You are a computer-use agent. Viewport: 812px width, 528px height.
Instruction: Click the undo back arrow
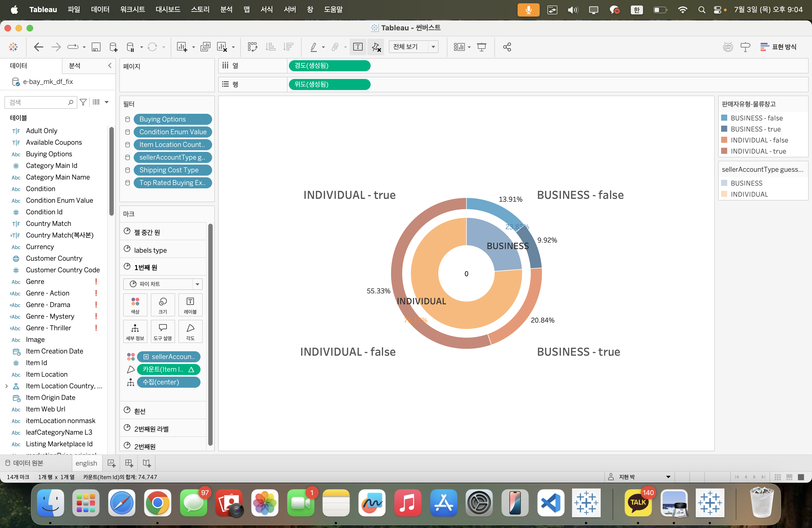(x=38, y=47)
